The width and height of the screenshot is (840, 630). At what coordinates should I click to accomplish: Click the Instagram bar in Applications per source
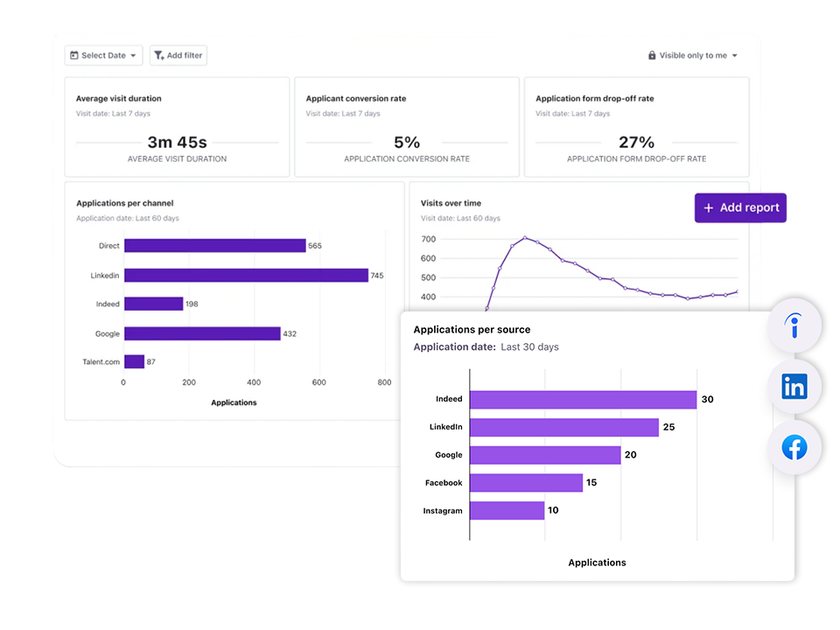click(x=507, y=510)
